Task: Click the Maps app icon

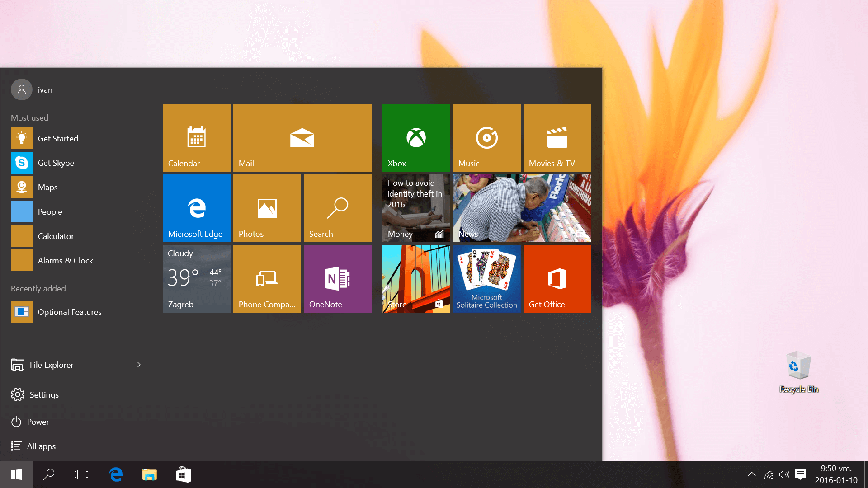Action: pyautogui.click(x=22, y=187)
